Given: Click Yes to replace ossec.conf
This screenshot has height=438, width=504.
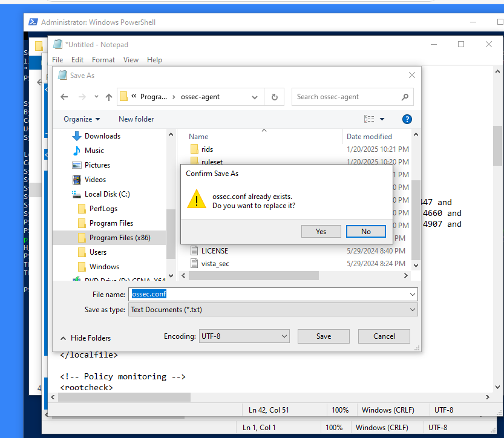Looking at the screenshot, I should click(321, 231).
